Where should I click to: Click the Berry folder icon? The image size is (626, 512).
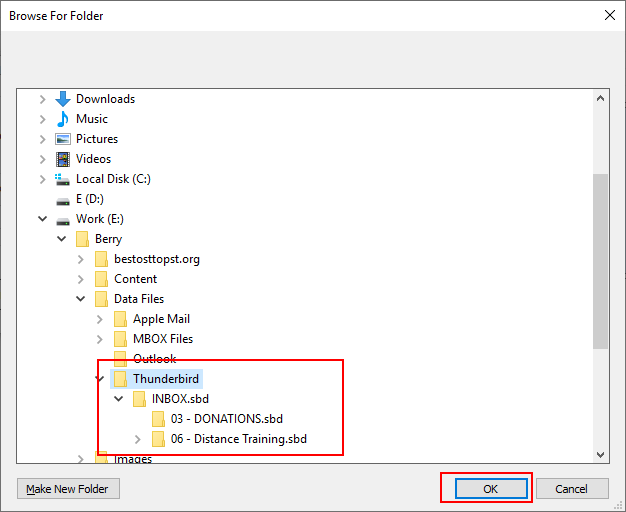(82, 239)
